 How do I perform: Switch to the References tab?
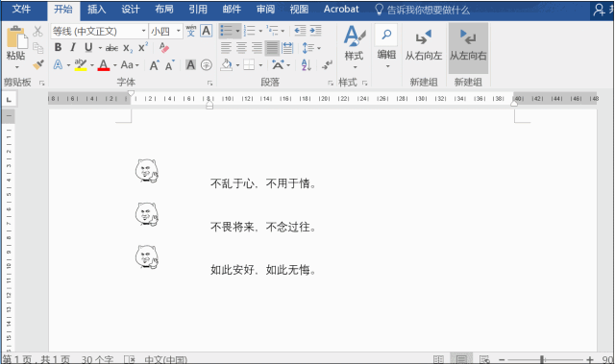(x=198, y=9)
